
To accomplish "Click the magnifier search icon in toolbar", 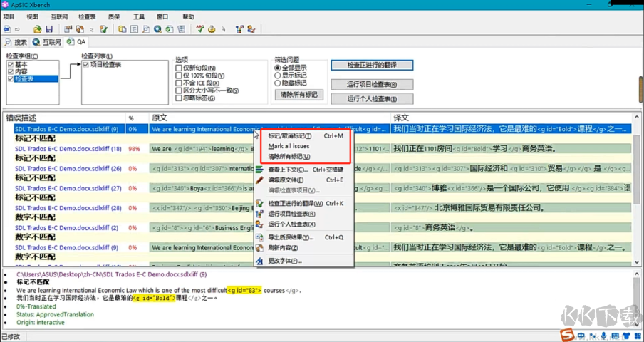I will click(x=146, y=29).
